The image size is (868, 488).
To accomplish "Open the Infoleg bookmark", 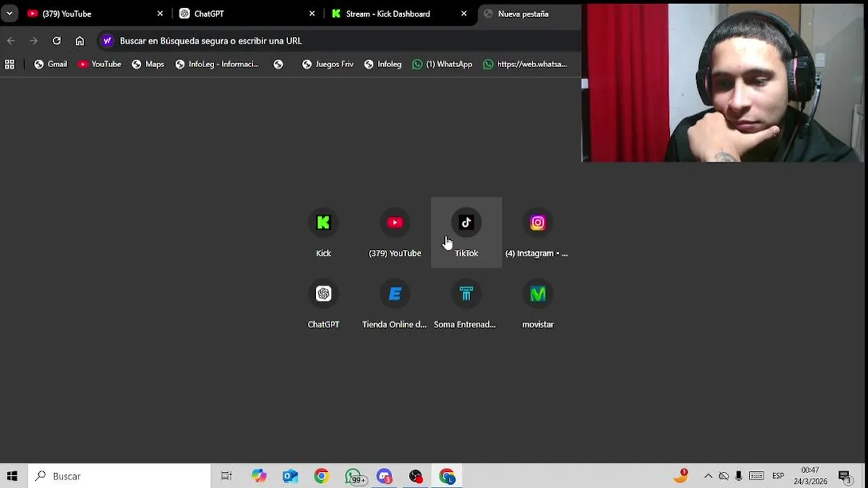I will click(x=382, y=64).
